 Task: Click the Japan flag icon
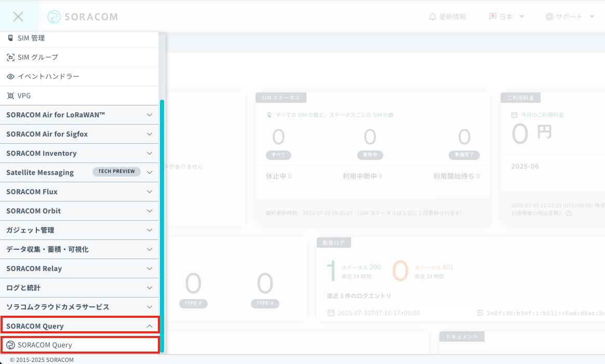493,17
